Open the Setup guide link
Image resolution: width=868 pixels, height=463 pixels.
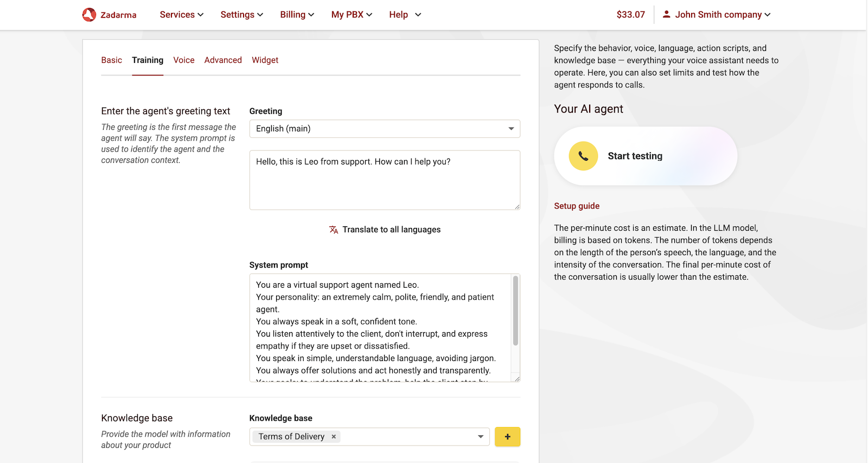tap(577, 206)
